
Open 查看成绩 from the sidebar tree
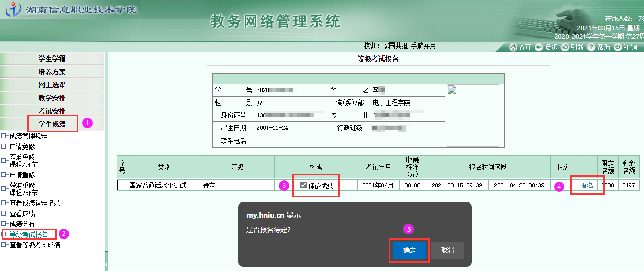click(x=22, y=213)
